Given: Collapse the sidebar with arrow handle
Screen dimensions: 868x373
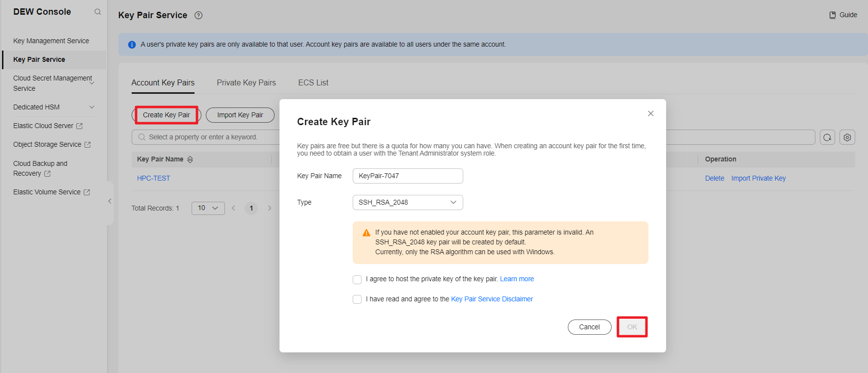Looking at the screenshot, I should pos(110,201).
